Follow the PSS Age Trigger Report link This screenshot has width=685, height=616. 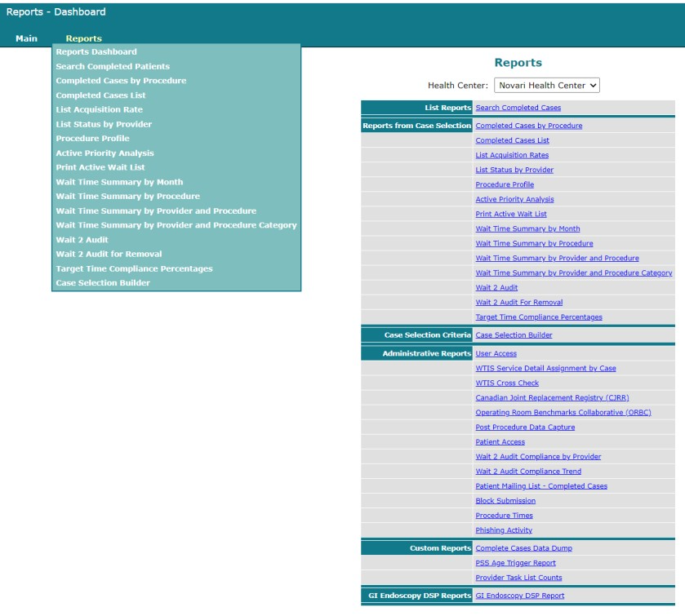point(515,563)
